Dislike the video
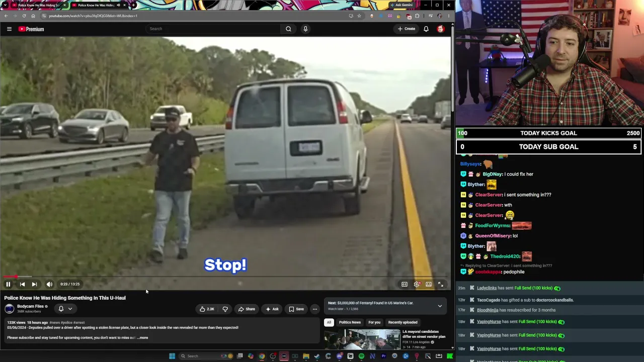The width and height of the screenshot is (644, 362). click(x=225, y=309)
